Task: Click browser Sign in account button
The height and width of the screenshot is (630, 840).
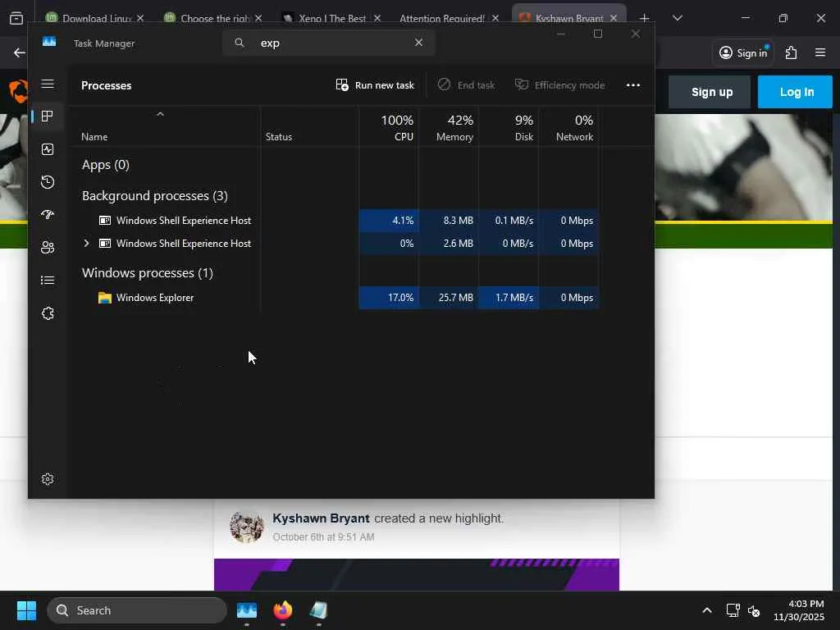Action: pos(743,52)
